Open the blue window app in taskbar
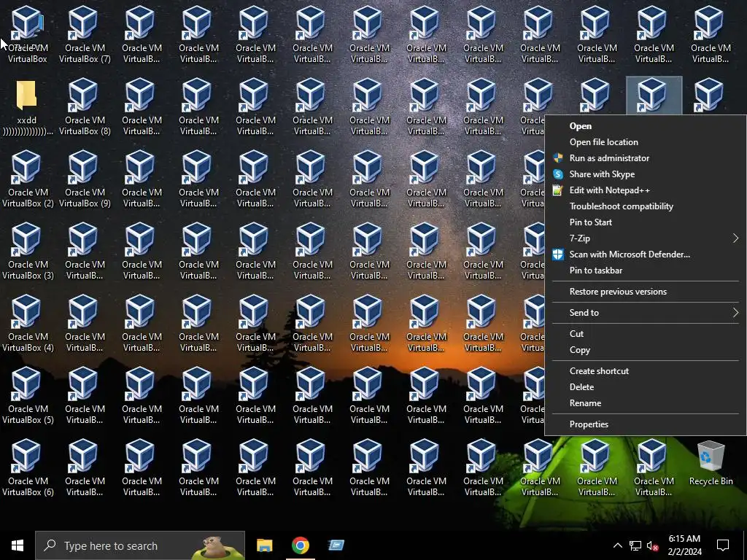 pyautogui.click(x=336, y=545)
